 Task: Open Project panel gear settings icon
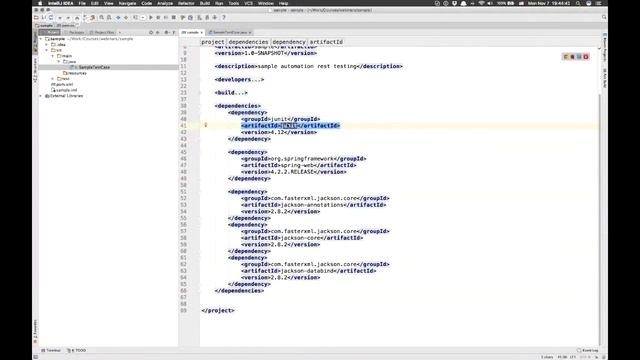(x=166, y=32)
